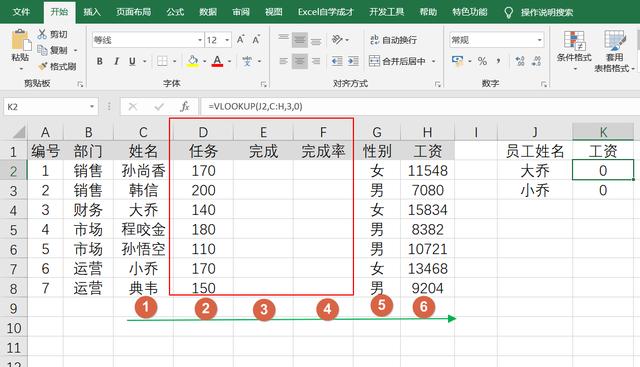This screenshot has width=640, height=367.
Task: Toggle Underline formatting
Action: tap(132, 61)
